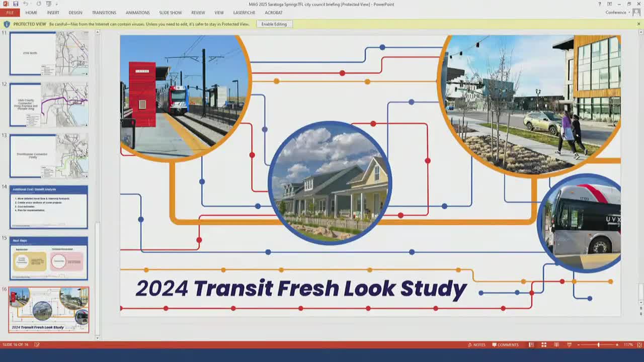
Task: Open Ribbon Display Options
Action: [609, 4]
